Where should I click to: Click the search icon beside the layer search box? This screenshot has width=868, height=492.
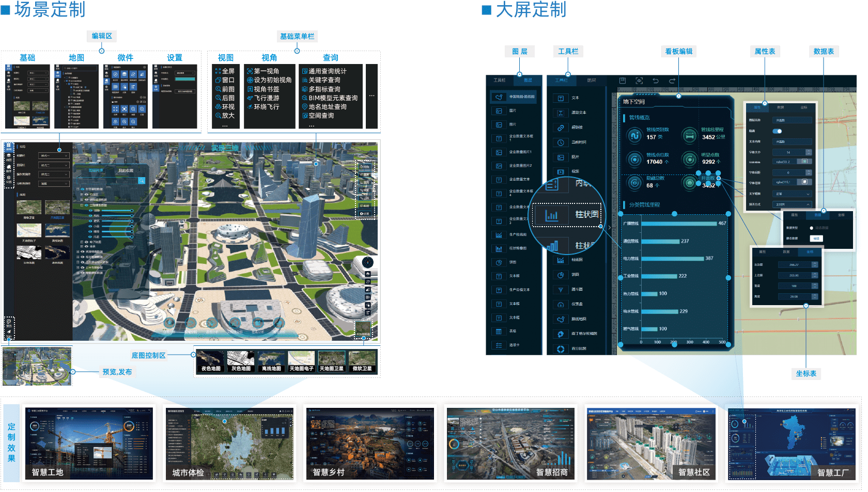click(142, 181)
